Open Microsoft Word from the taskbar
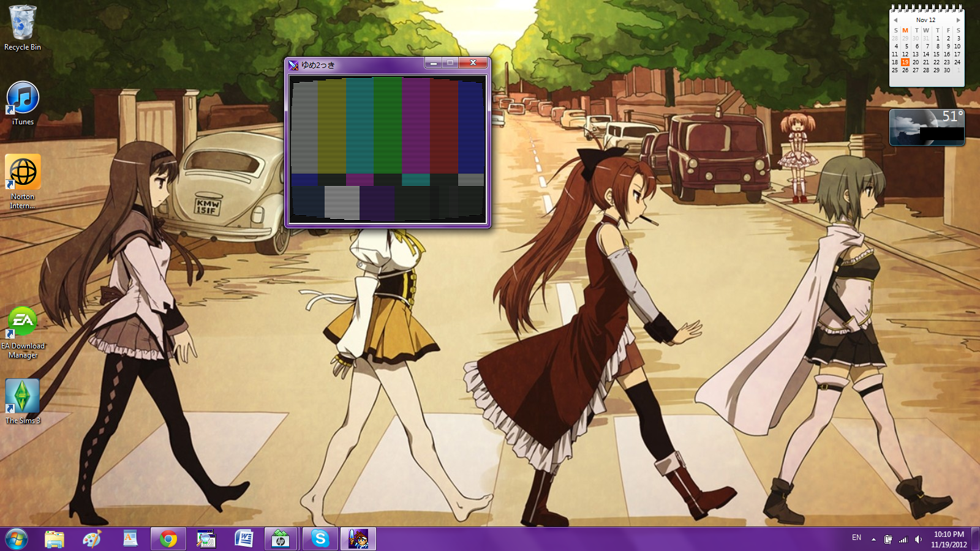 click(x=244, y=539)
